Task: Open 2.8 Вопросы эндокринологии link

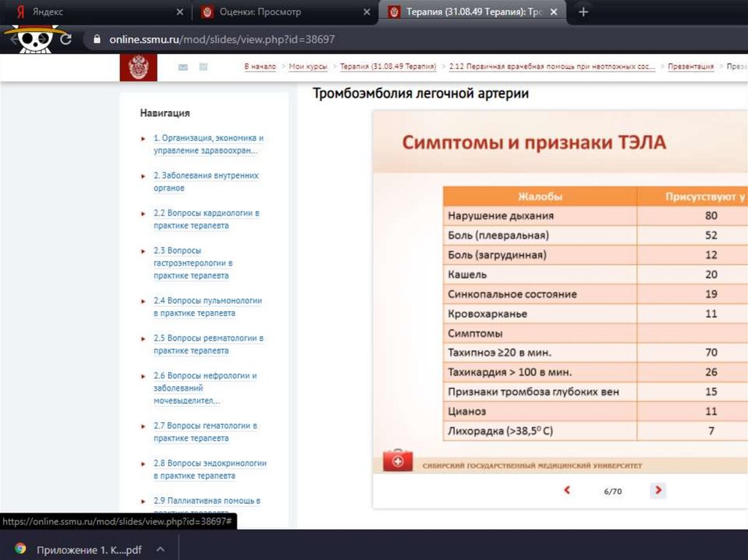Action: pyautogui.click(x=210, y=469)
